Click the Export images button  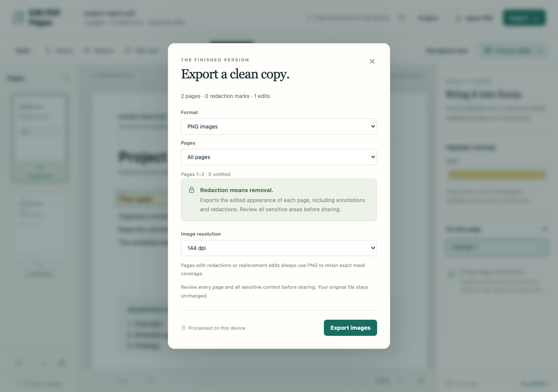(350, 328)
